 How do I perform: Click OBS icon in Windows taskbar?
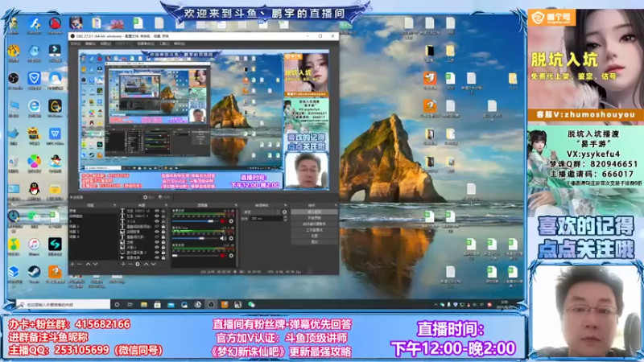[x=211, y=305]
